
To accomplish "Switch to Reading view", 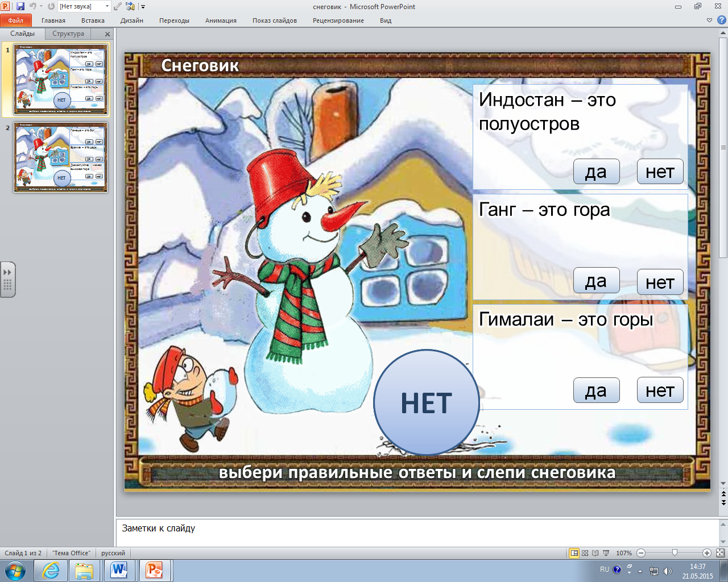I will (595, 553).
